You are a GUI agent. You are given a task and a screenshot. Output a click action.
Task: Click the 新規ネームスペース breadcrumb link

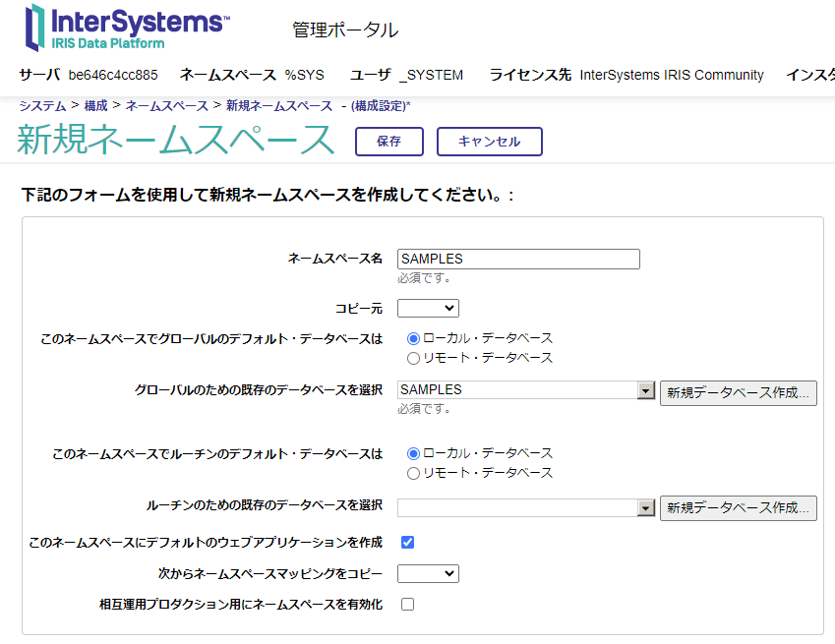coord(279,105)
